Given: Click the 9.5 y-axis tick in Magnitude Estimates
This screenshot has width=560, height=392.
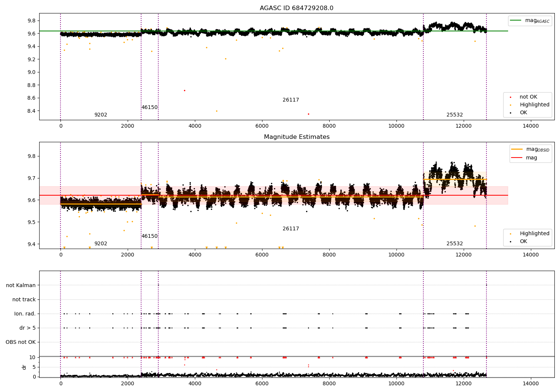Looking at the screenshot, I should click(32, 222).
